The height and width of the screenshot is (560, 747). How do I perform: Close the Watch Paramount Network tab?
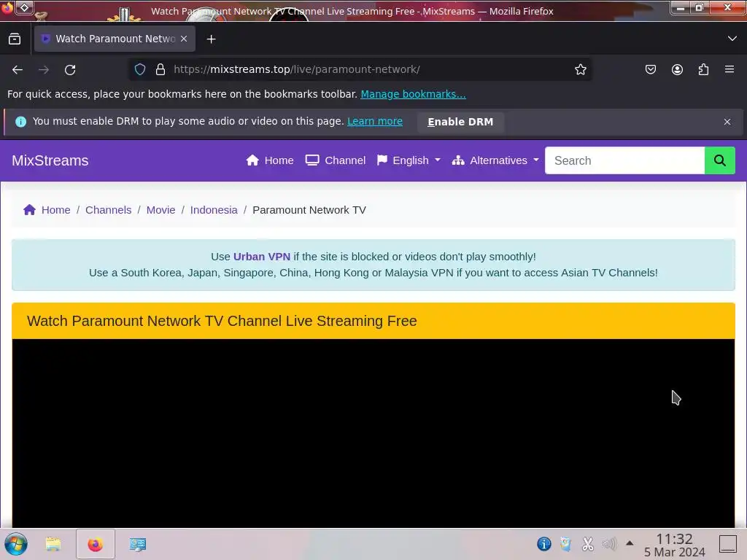(184, 39)
